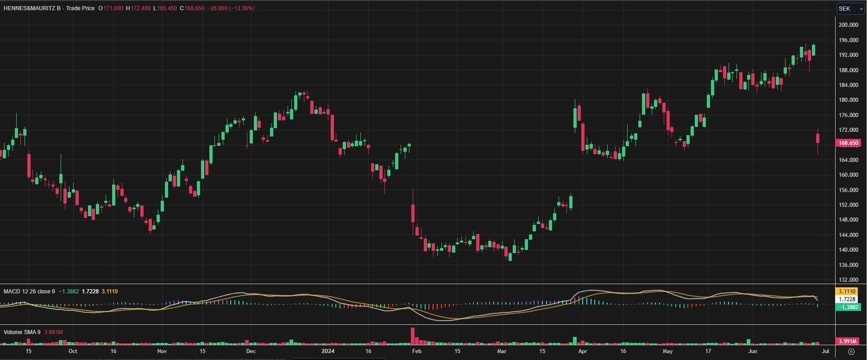Open chart settings hexagon gear icon
This screenshot has width=868, height=360.
[851, 352]
